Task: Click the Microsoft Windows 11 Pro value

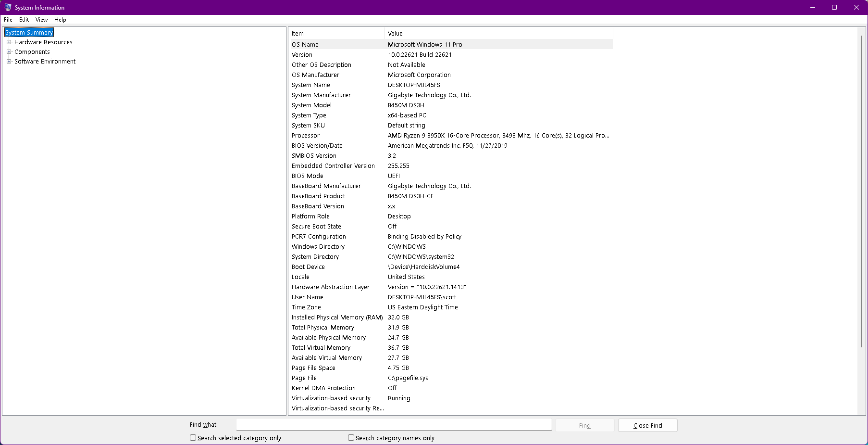Action: (425, 44)
